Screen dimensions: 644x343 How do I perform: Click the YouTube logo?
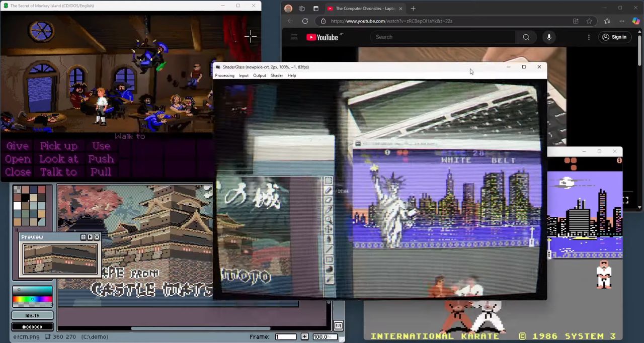click(x=325, y=37)
